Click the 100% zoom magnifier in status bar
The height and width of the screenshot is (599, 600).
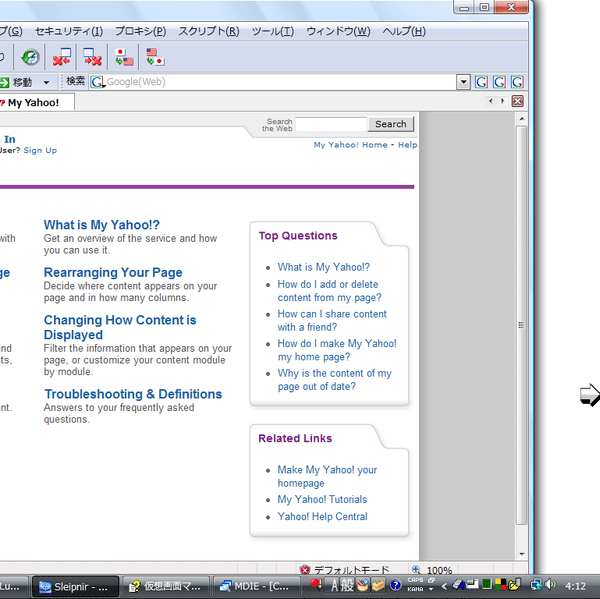[x=416, y=570]
